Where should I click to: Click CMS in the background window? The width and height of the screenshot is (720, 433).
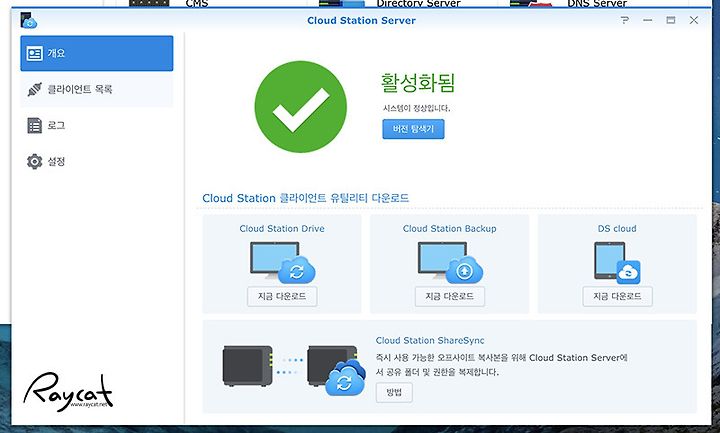click(197, 4)
